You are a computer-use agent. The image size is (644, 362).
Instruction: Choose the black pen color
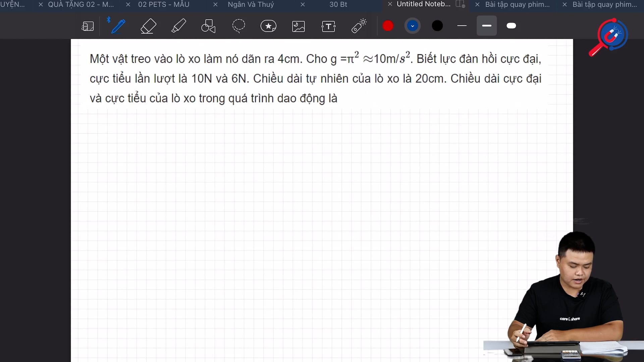coord(437,26)
